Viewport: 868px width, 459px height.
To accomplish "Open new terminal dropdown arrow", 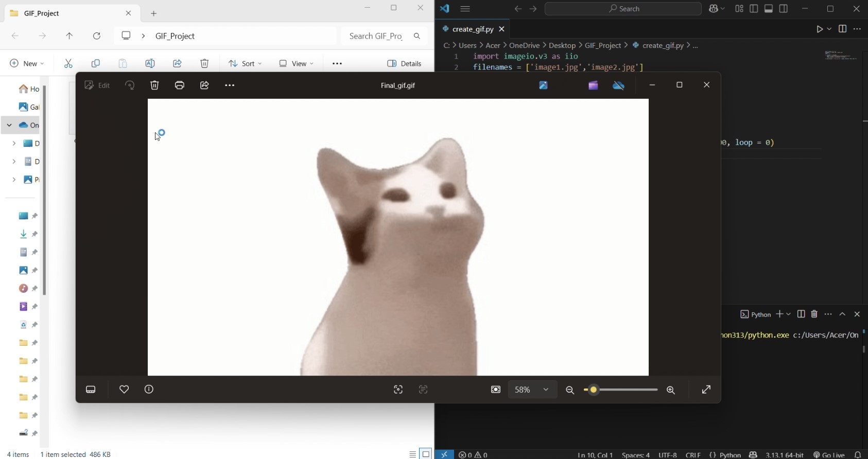I will click(x=788, y=314).
